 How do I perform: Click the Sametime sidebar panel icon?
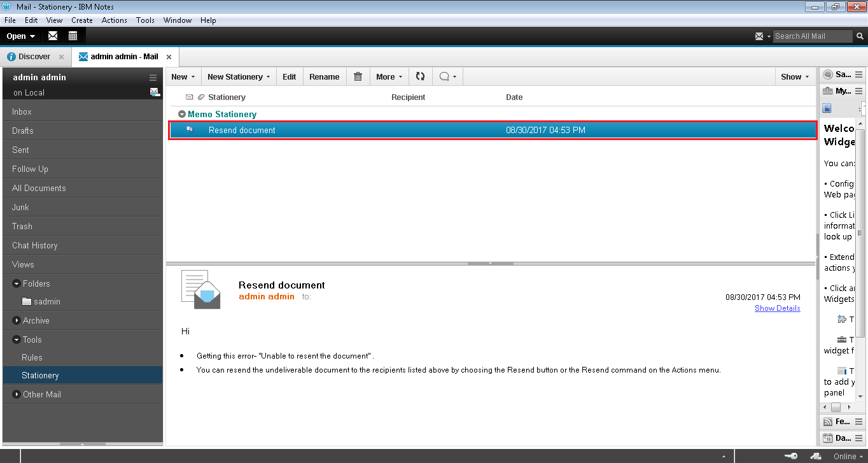pyautogui.click(x=828, y=75)
